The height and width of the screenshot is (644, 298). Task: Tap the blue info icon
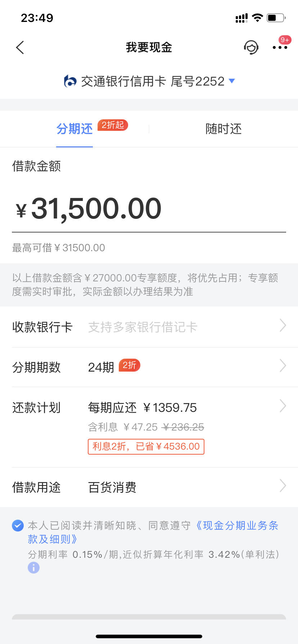(x=33, y=568)
